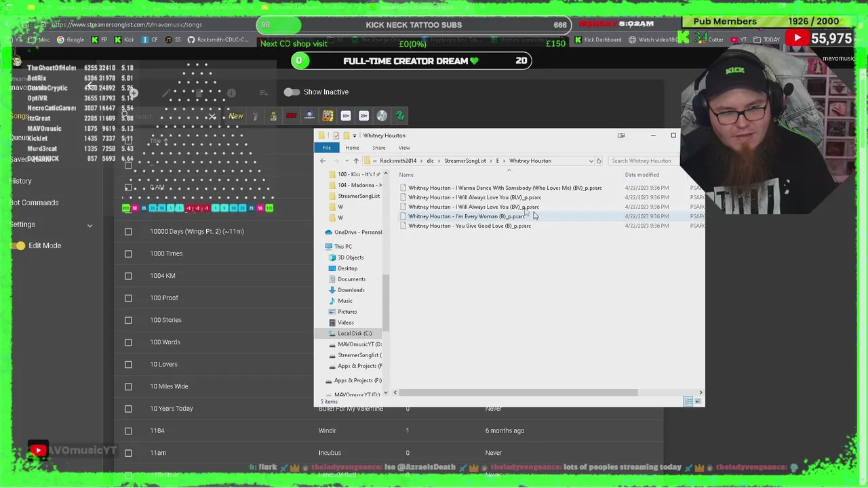The height and width of the screenshot is (488, 868).
Task: Select I Wanna Dance With Somebody file
Action: [x=505, y=188]
